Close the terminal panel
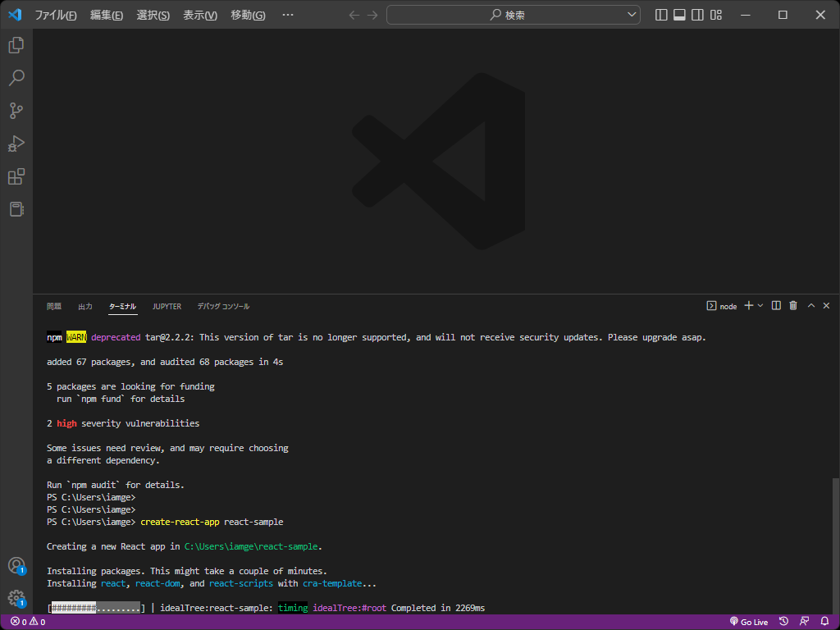This screenshot has height=630, width=840. [x=826, y=305]
